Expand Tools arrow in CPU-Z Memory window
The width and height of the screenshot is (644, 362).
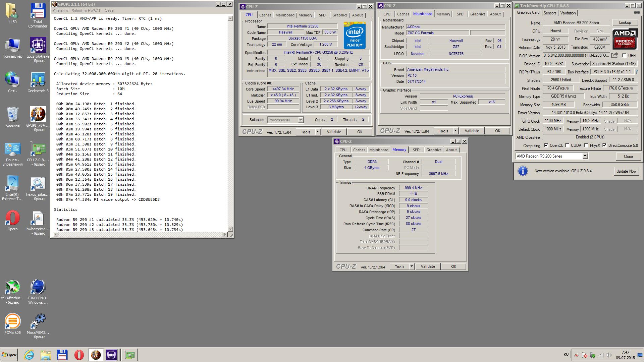412,266
